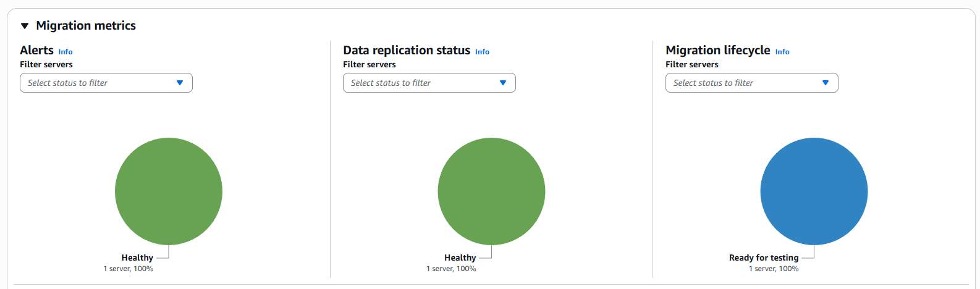Select the green Alerts pie chart
This screenshot has width=980, height=289.
pyautogui.click(x=169, y=191)
